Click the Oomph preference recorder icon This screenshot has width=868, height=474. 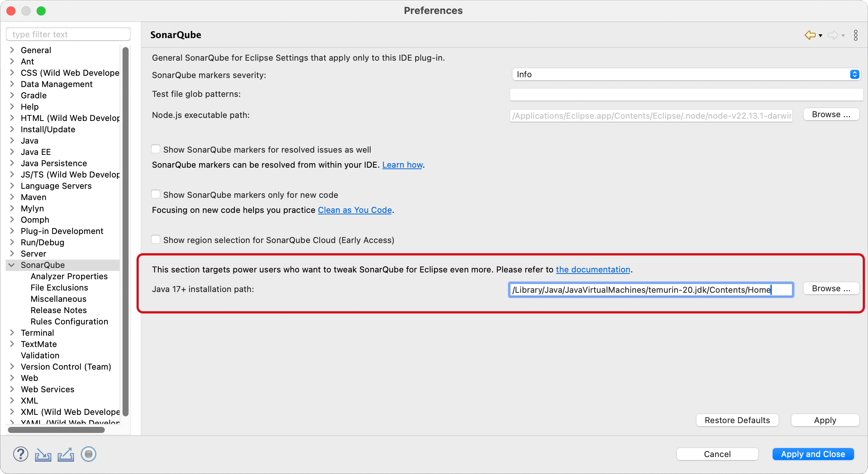click(89, 454)
